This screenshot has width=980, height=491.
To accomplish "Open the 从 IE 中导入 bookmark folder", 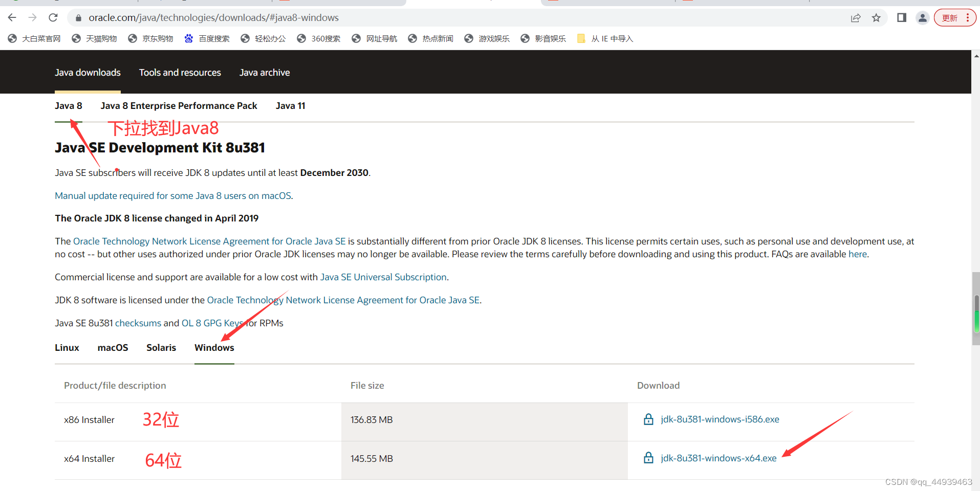I will [x=605, y=39].
